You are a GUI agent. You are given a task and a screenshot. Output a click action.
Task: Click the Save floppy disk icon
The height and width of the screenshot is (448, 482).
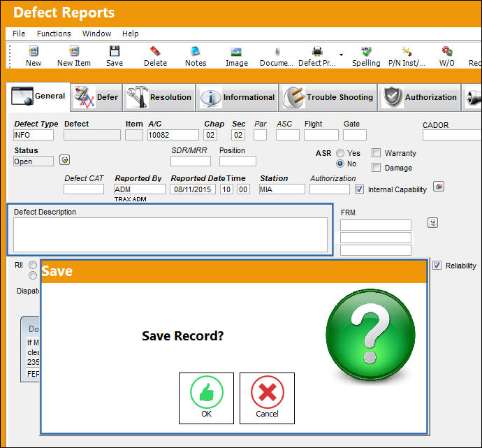click(x=115, y=51)
